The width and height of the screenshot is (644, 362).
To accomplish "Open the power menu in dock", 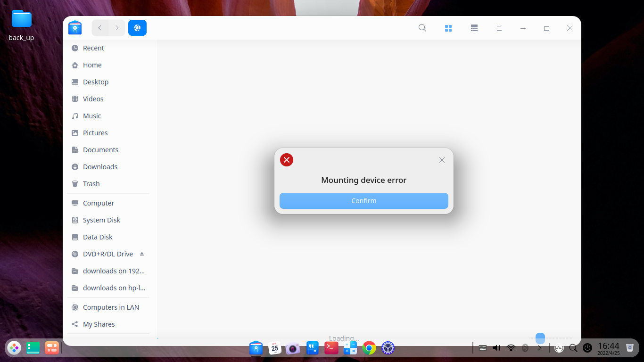I will pyautogui.click(x=587, y=348).
